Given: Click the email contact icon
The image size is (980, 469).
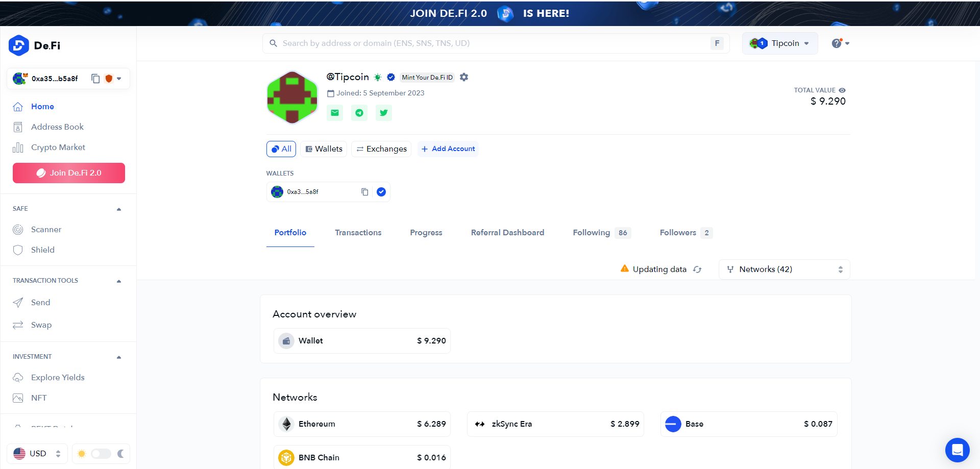Looking at the screenshot, I should tap(335, 113).
